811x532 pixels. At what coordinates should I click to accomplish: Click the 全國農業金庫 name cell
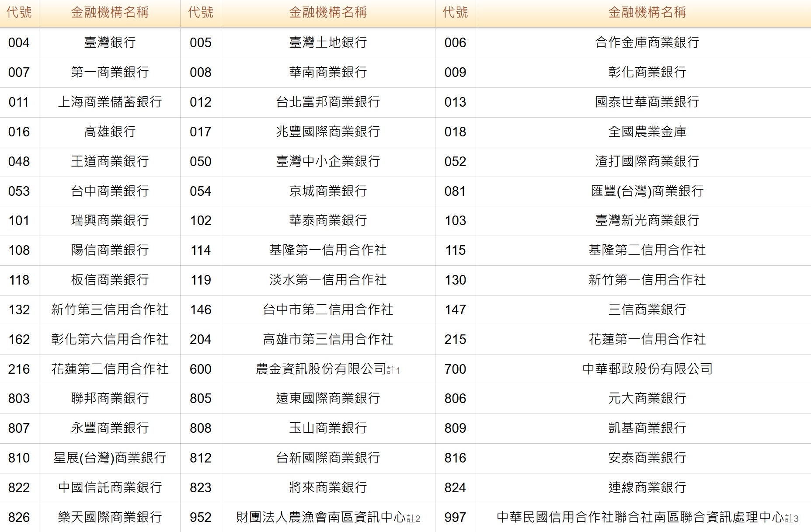(647, 132)
